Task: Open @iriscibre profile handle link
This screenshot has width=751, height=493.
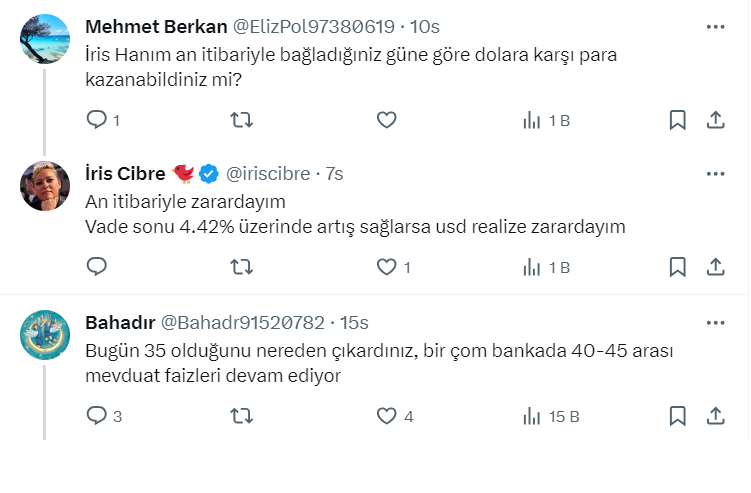Action: coord(268,174)
